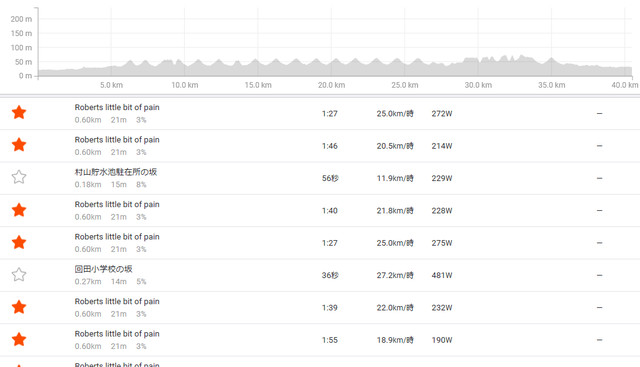This screenshot has height=367, width=640.
Task: Click the 232W power value
Action: [x=442, y=307]
